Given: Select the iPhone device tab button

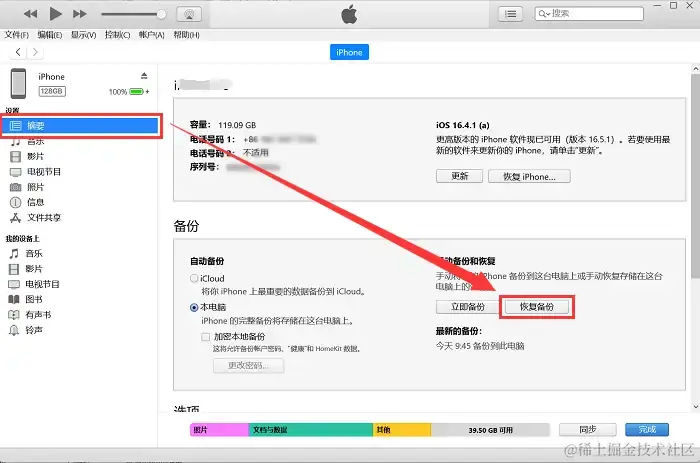Looking at the screenshot, I should pos(349,52).
